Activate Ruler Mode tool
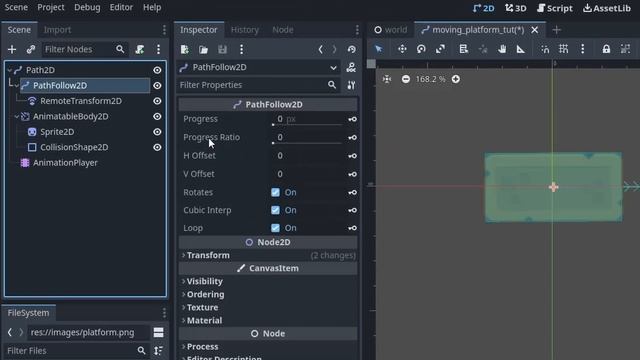 tap(520, 49)
